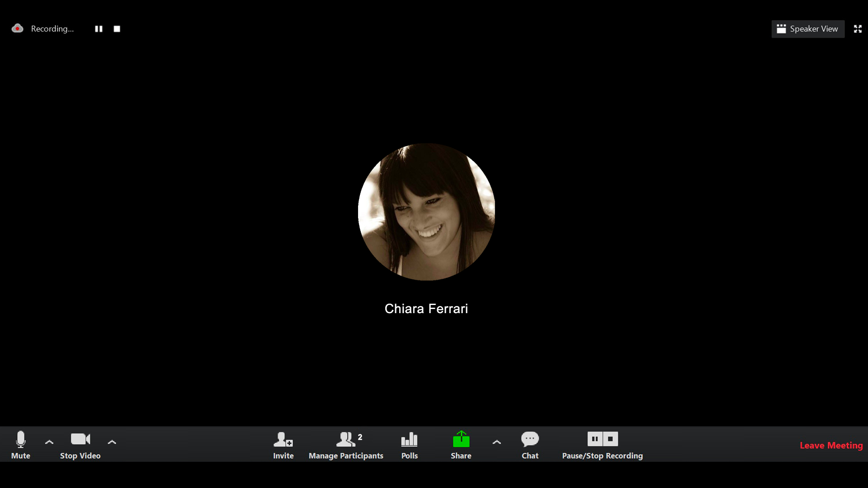Open the Invite participants icon
This screenshot has width=868, height=488.
coord(283,439)
